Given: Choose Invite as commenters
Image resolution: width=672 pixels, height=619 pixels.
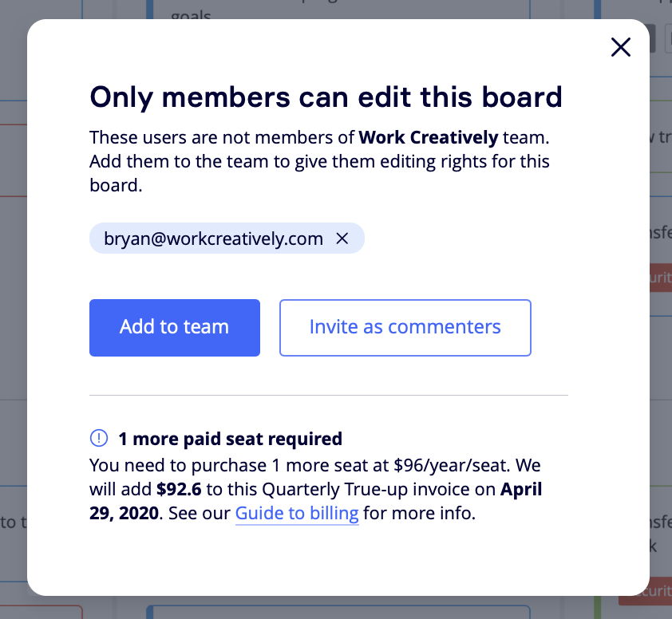Looking at the screenshot, I should click(405, 327).
